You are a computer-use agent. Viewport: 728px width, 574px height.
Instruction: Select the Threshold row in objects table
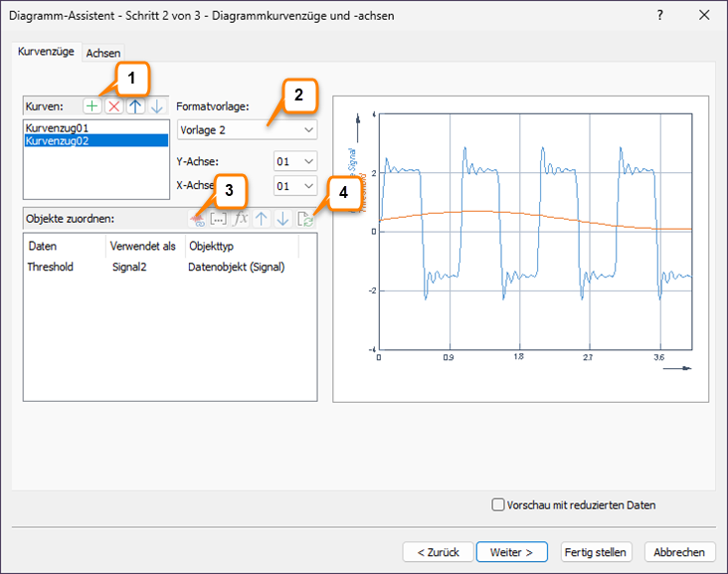(50, 267)
